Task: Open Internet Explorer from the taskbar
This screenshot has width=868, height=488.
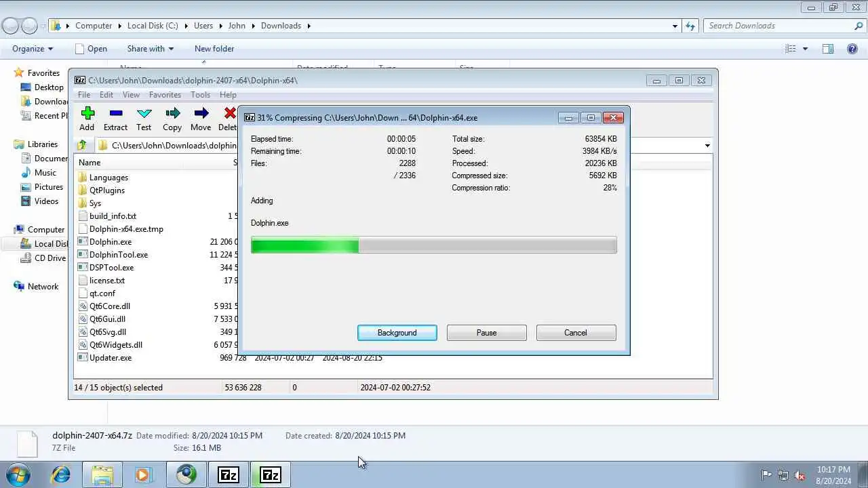Action: click(x=61, y=474)
